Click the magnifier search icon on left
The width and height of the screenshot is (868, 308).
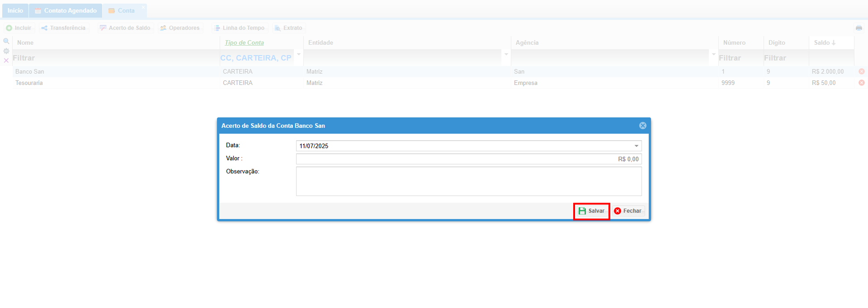point(6,41)
